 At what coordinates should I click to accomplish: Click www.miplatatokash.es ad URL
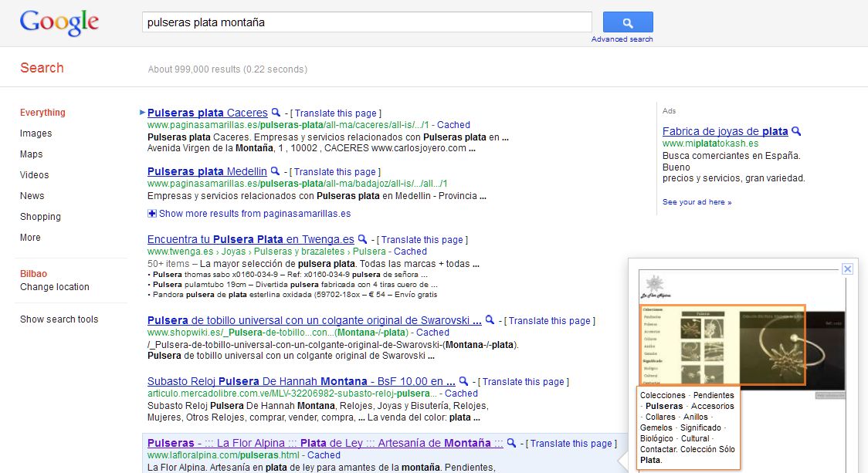(710, 144)
